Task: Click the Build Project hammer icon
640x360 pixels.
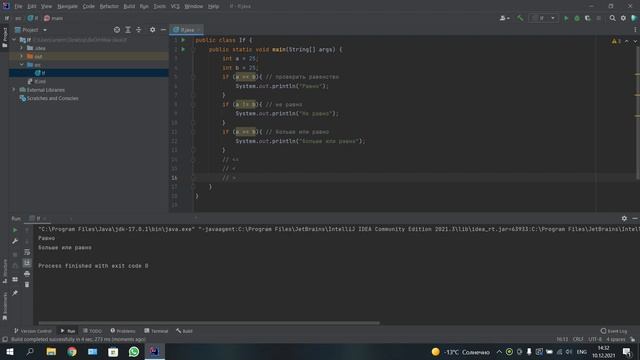Action: point(520,18)
